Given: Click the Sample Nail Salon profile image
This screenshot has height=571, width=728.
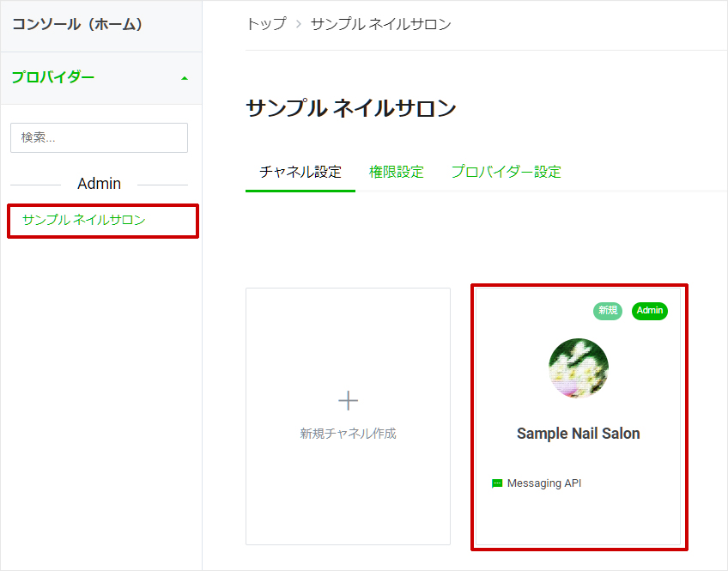Looking at the screenshot, I should 578,368.
